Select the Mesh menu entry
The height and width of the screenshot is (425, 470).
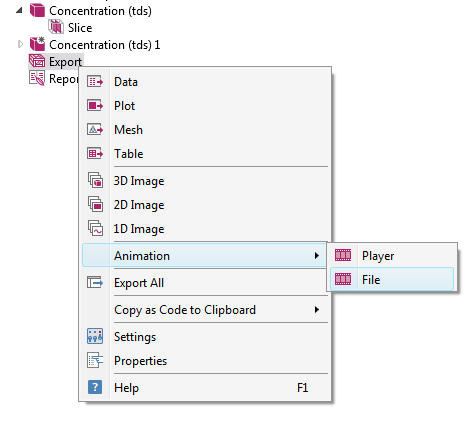(205, 130)
